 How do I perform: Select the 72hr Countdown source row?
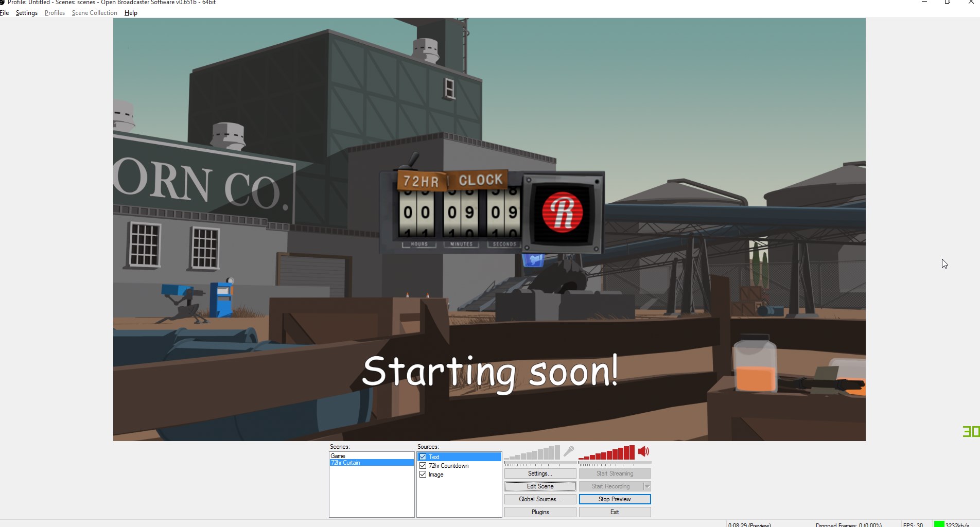(x=459, y=466)
